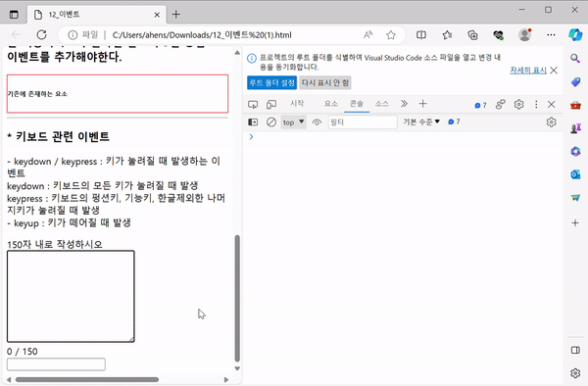
Task: Open the favorites list icon
Action: 447,35
